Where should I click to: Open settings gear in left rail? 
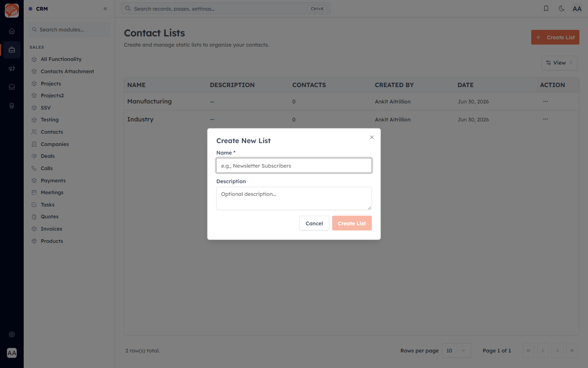pos(12,334)
